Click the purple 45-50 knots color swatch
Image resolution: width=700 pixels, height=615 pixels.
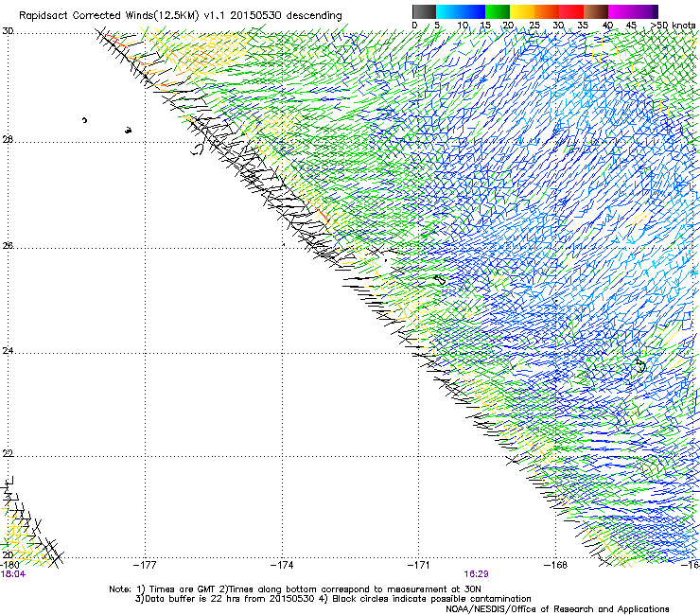pos(645,11)
